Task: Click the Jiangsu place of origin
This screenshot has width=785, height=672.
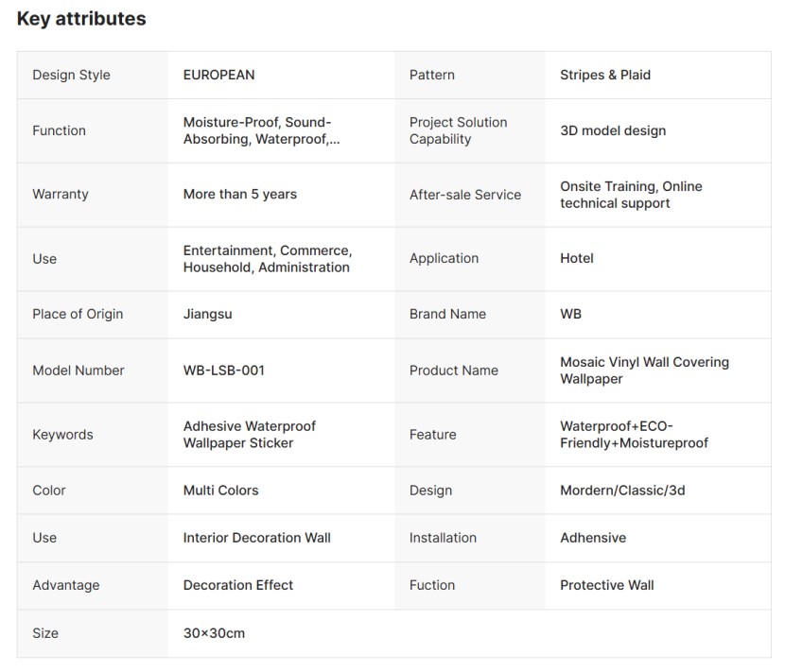Action: [x=207, y=314]
